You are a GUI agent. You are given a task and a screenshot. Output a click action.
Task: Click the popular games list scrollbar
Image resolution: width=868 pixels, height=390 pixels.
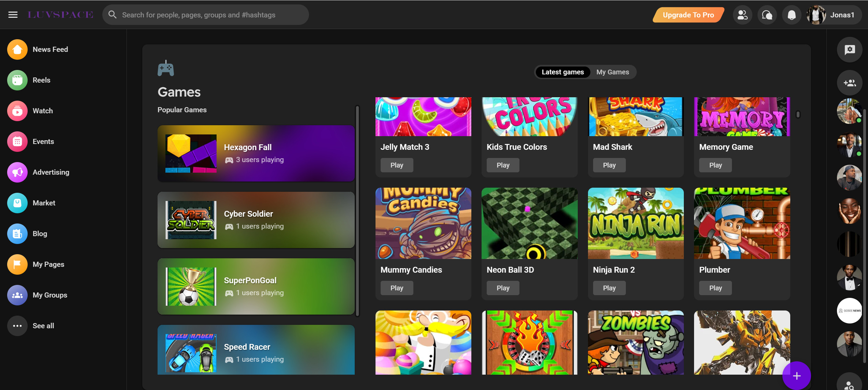[357, 211]
